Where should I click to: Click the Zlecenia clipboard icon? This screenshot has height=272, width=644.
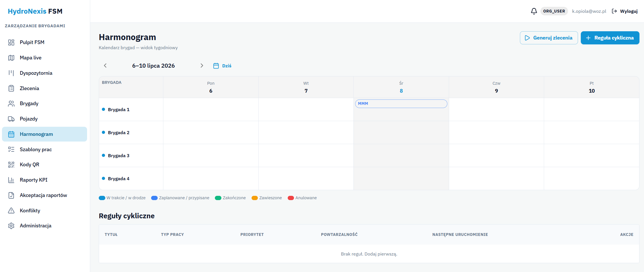pos(11,88)
